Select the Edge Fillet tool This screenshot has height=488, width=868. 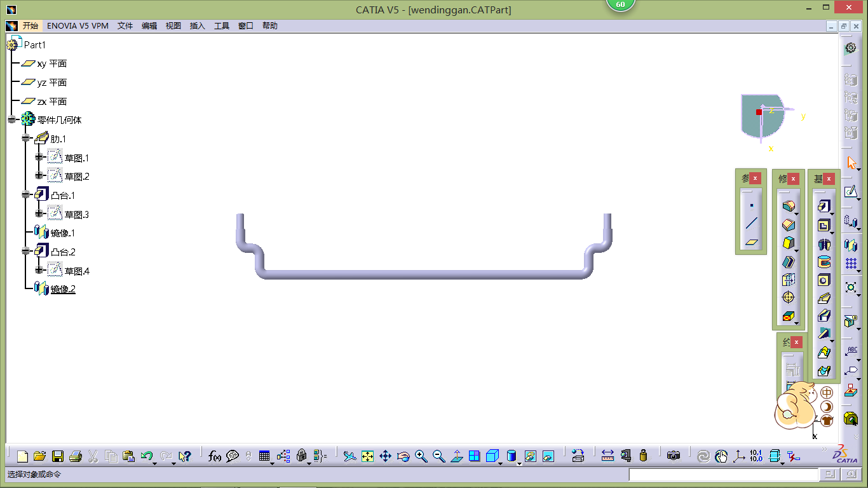pyautogui.click(x=789, y=207)
